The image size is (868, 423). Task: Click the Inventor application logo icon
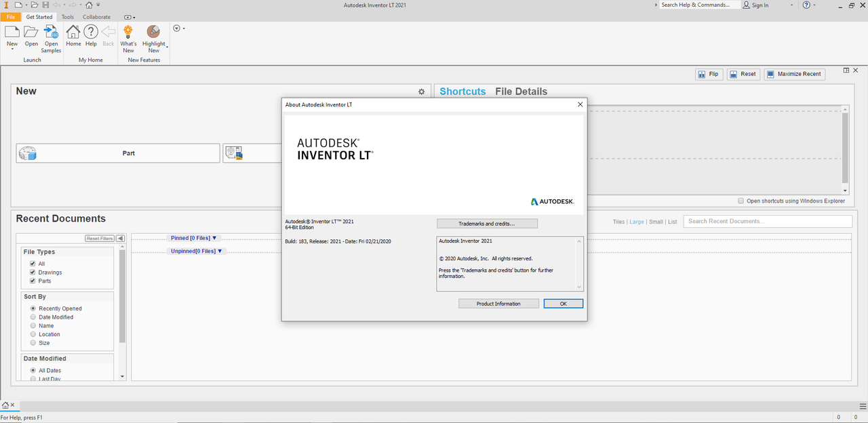[x=5, y=5]
